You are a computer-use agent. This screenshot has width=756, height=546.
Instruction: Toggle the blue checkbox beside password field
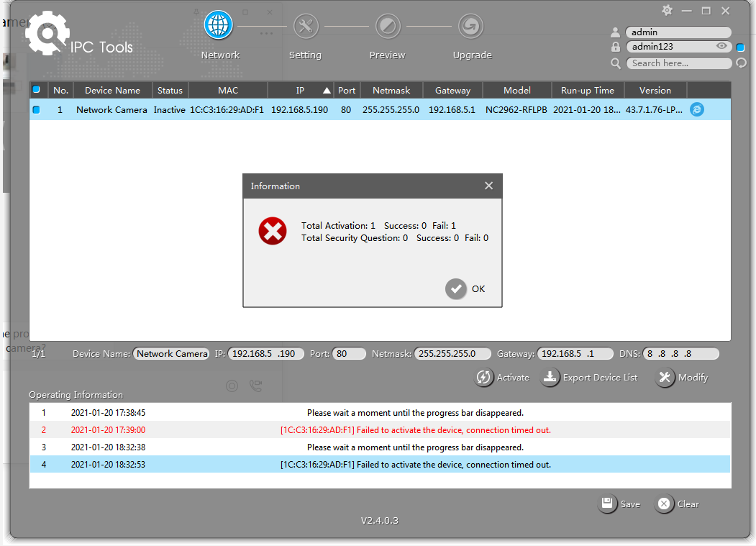(741, 47)
